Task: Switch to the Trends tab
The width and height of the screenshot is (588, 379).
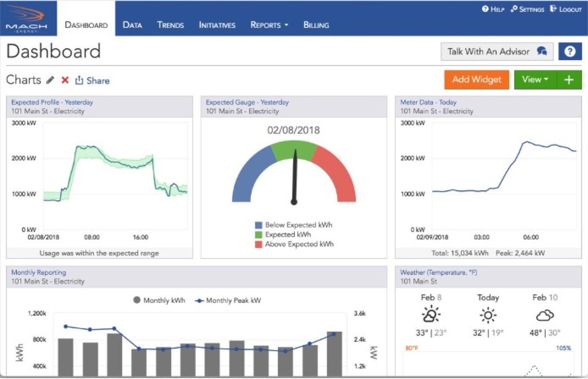Action: [x=170, y=25]
